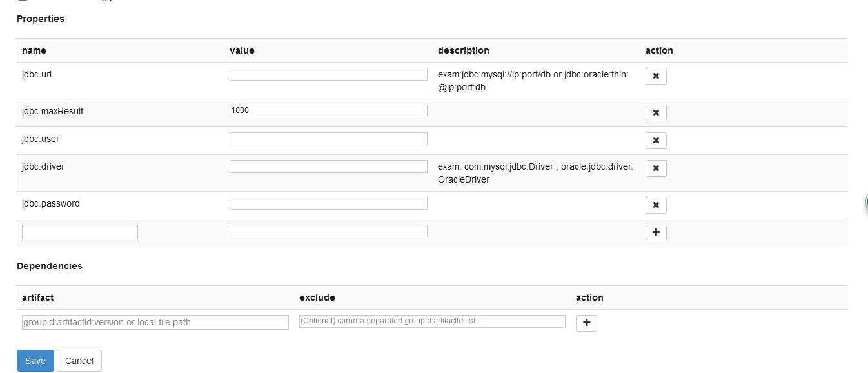Focus the jdbc.url value field
This screenshot has width=868, height=373.
[x=328, y=74]
